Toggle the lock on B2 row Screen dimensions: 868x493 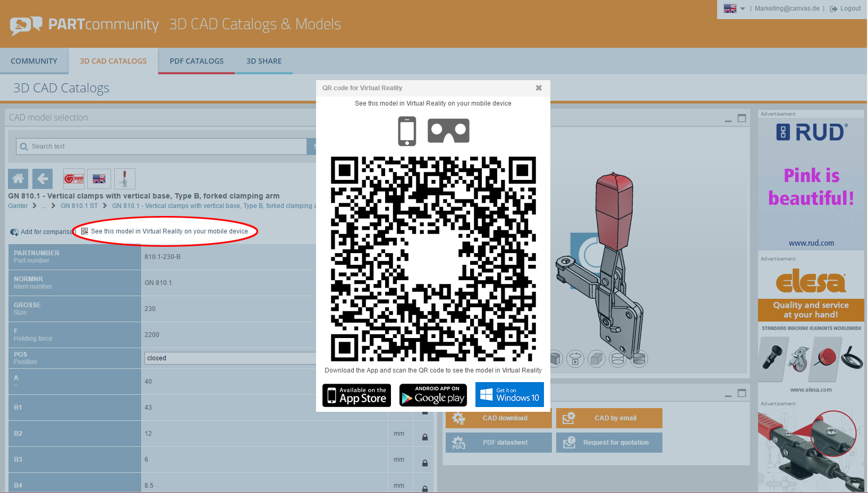(x=425, y=437)
